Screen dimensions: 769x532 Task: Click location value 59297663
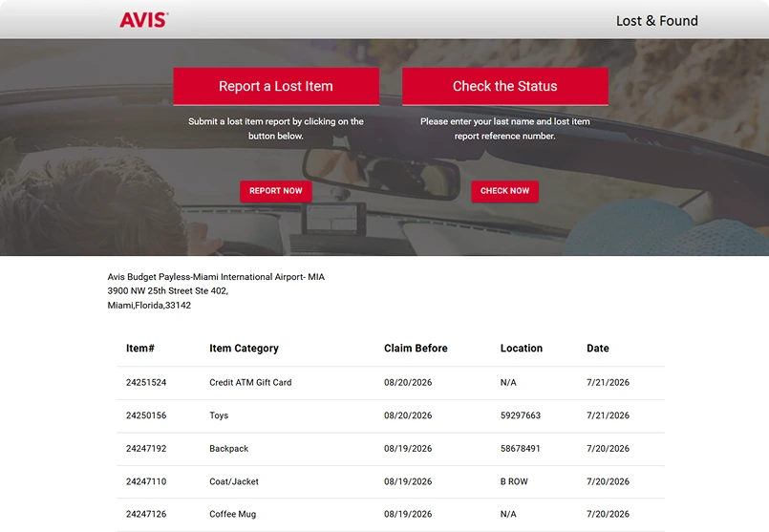(521, 415)
